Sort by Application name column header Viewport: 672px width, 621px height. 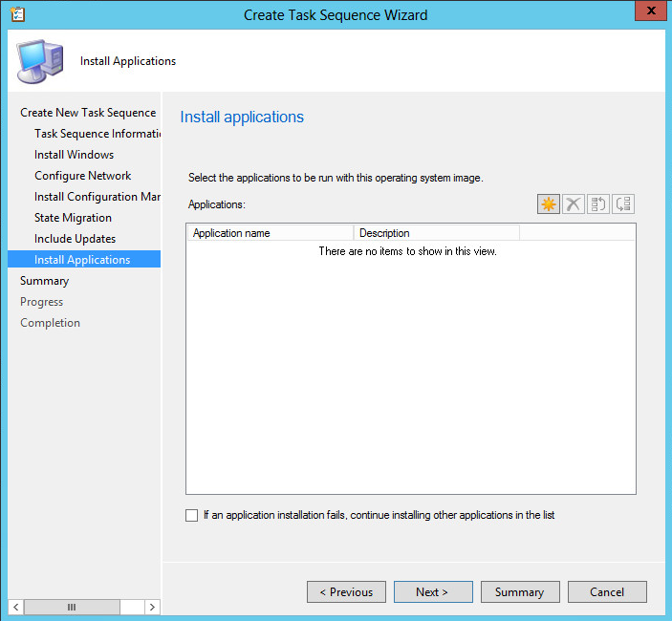[270, 233]
